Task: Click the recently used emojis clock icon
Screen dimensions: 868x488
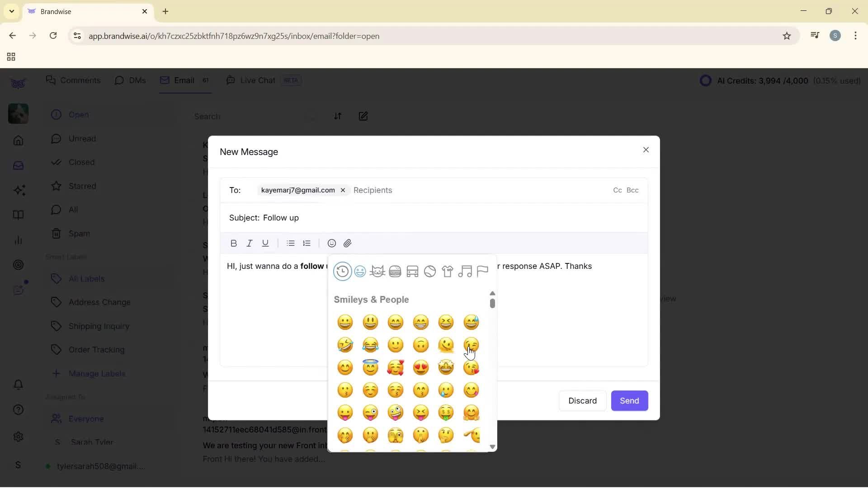Action: tap(342, 271)
